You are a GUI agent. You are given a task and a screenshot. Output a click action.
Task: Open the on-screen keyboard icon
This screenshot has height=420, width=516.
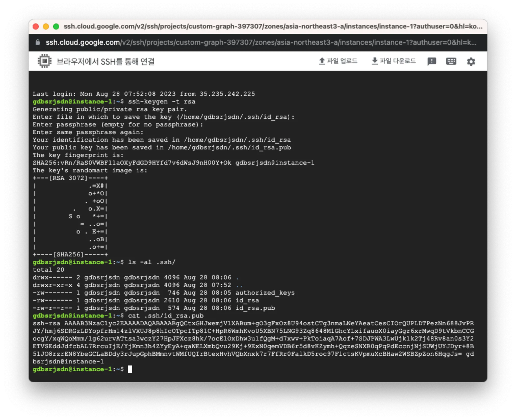pos(451,61)
